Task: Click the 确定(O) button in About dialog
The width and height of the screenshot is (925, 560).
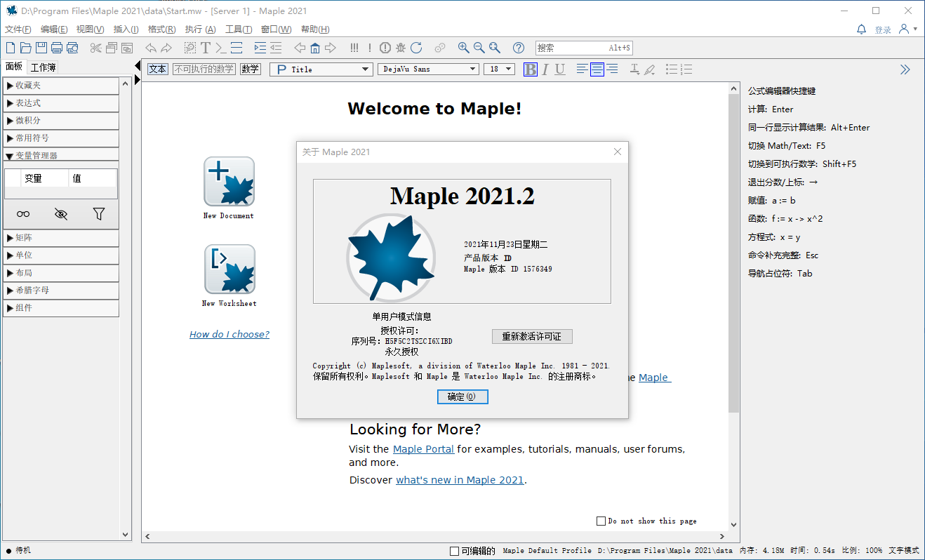Action: coord(462,396)
